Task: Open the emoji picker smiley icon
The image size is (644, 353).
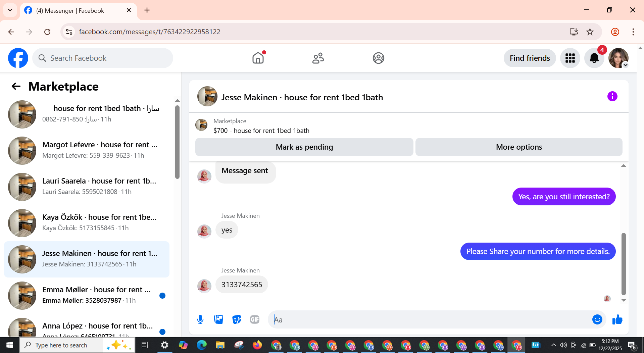Action: (597, 319)
